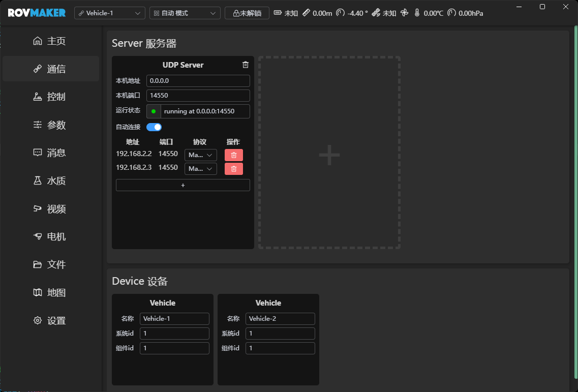The image size is (578, 392).
Task: Open protocol dropdown for 192.168.2.2
Action: (x=200, y=155)
